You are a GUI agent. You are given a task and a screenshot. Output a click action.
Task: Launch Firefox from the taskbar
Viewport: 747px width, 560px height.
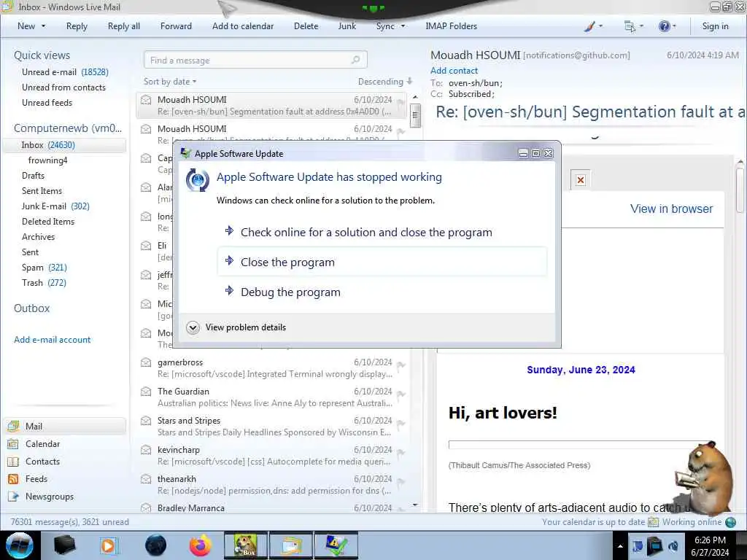(x=201, y=545)
